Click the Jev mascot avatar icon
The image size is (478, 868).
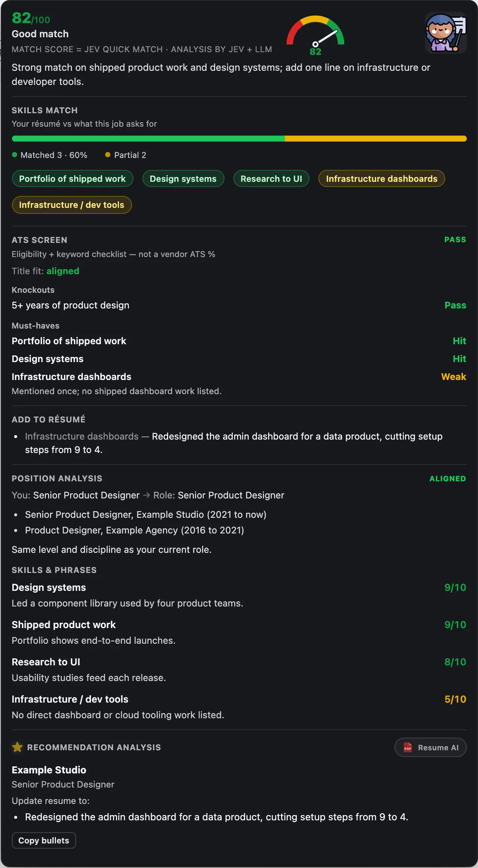[x=446, y=33]
